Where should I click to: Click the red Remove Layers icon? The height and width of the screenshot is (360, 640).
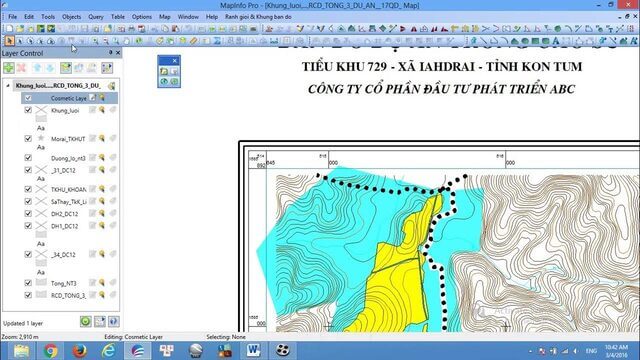21,68
